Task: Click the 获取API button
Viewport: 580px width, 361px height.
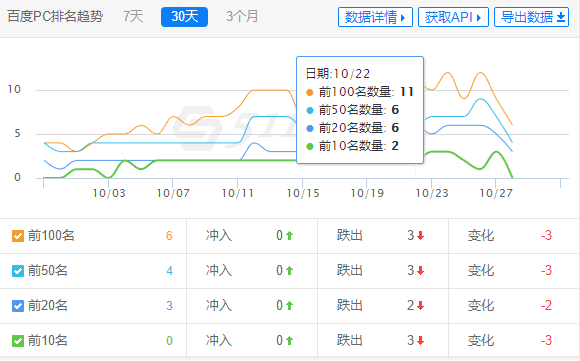Action: coord(453,17)
